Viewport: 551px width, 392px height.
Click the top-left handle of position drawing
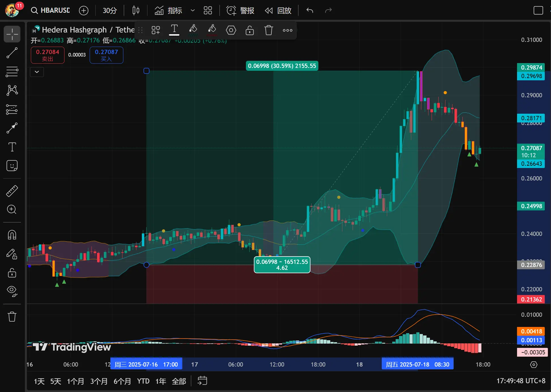tap(146, 71)
